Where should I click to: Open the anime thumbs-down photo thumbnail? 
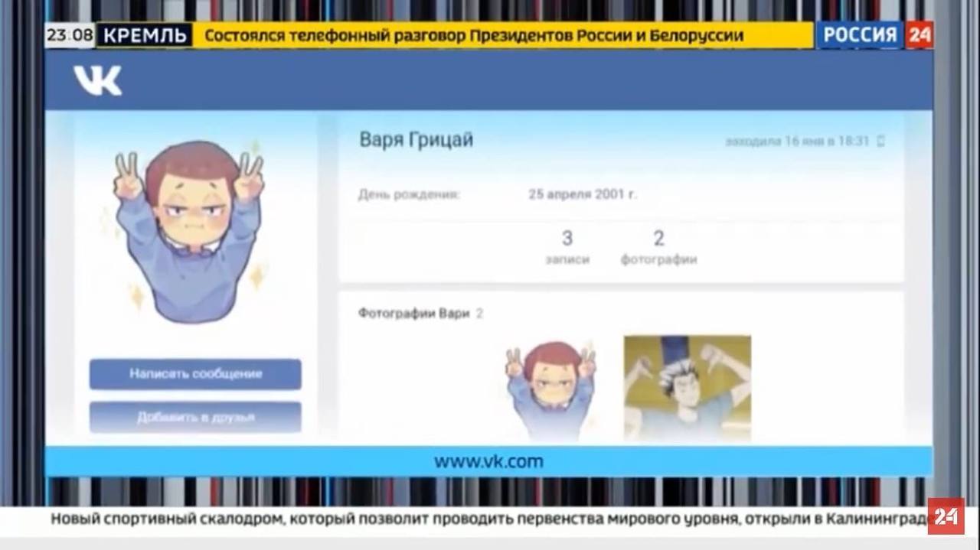(x=688, y=389)
